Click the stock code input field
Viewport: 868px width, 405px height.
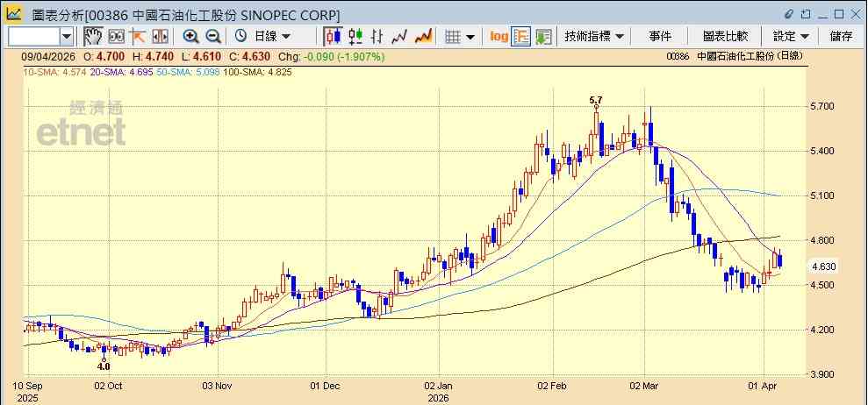(x=34, y=37)
